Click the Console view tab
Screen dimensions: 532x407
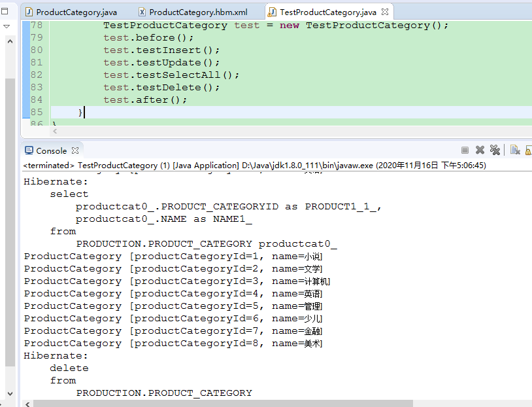click(x=52, y=151)
